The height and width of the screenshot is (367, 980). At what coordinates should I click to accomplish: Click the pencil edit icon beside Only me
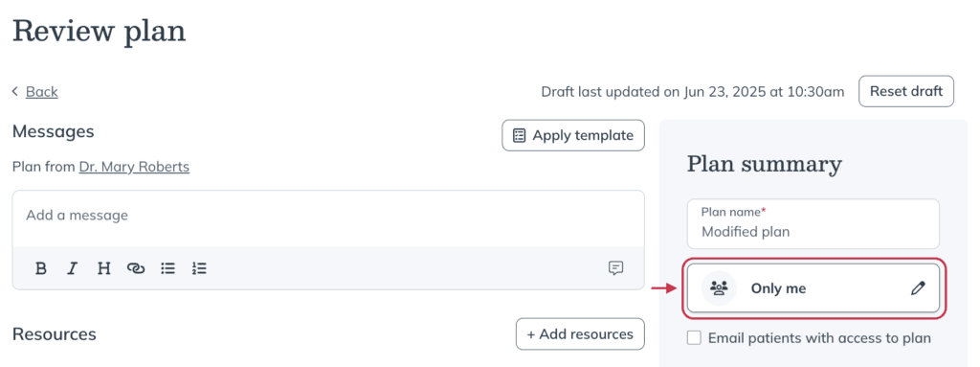(918, 288)
